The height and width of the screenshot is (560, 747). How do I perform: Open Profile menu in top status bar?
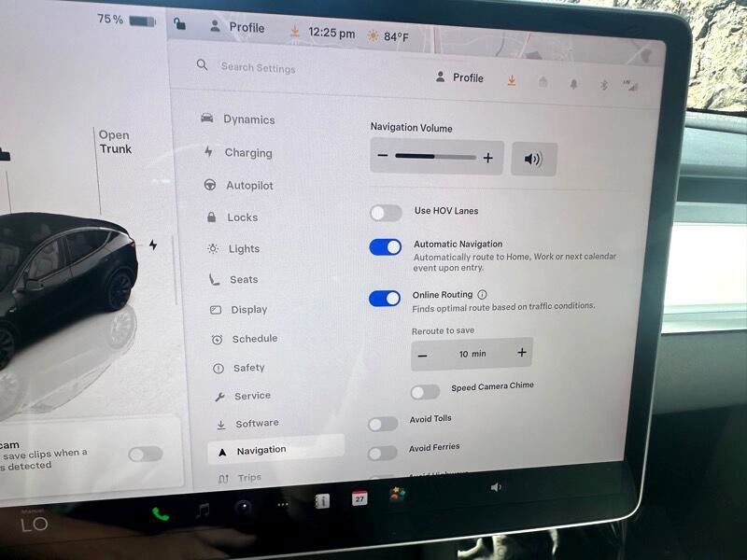pos(237,28)
